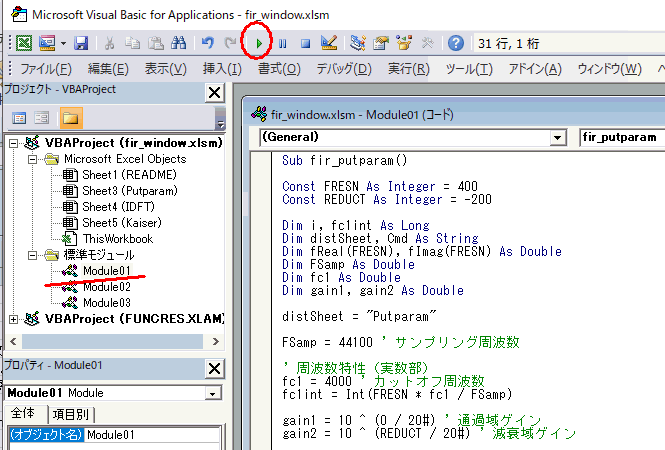Image resolution: width=665 pixels, height=450 pixels.
Task: Click the Insert UserForm toolbar icon
Action: (x=47, y=43)
